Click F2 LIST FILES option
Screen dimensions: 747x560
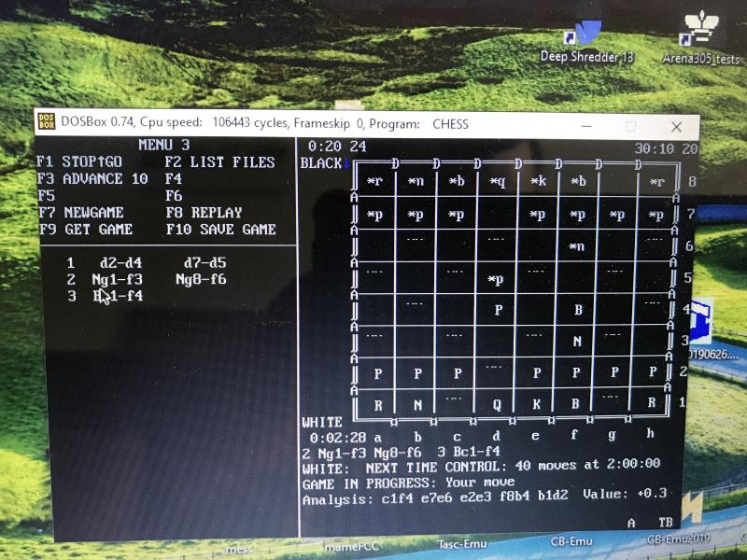click(219, 162)
